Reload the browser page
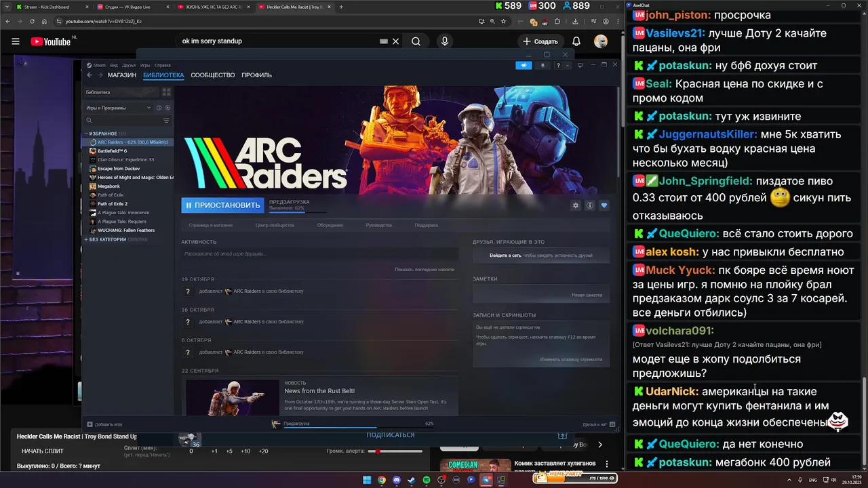Screen dimensions: 868x488 [x=32, y=21]
